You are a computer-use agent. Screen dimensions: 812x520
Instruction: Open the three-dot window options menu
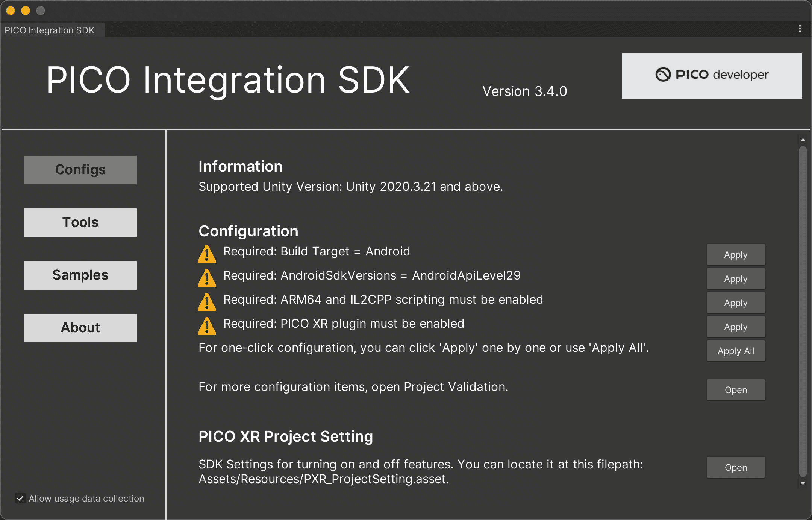tap(800, 29)
